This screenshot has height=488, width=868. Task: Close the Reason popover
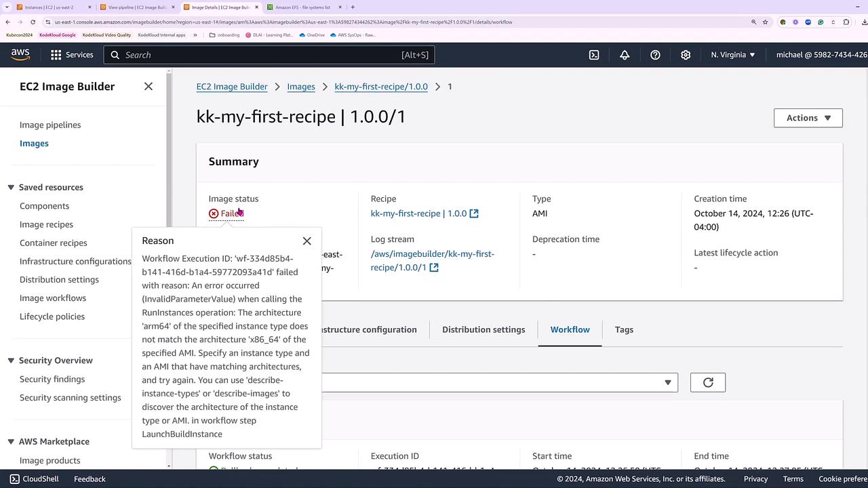click(307, 241)
